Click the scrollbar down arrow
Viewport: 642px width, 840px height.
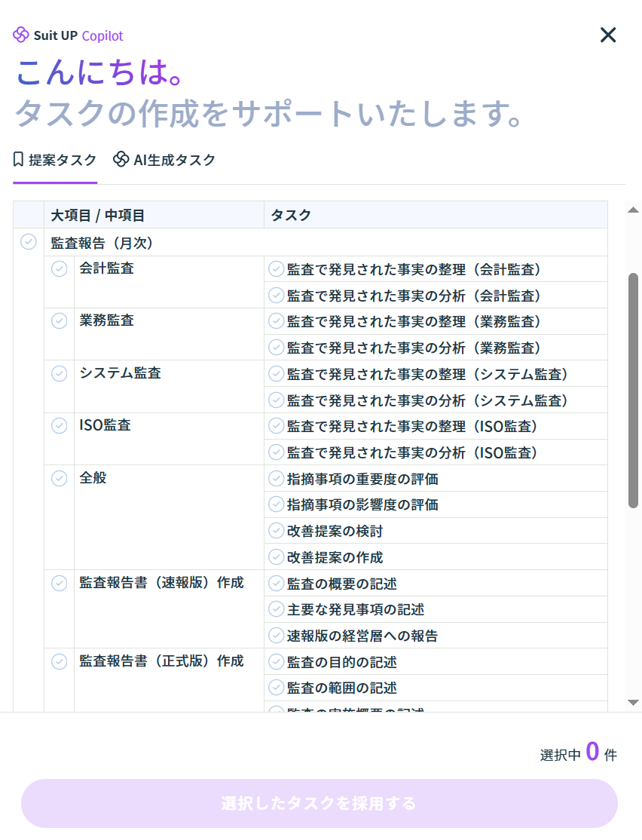point(634,702)
